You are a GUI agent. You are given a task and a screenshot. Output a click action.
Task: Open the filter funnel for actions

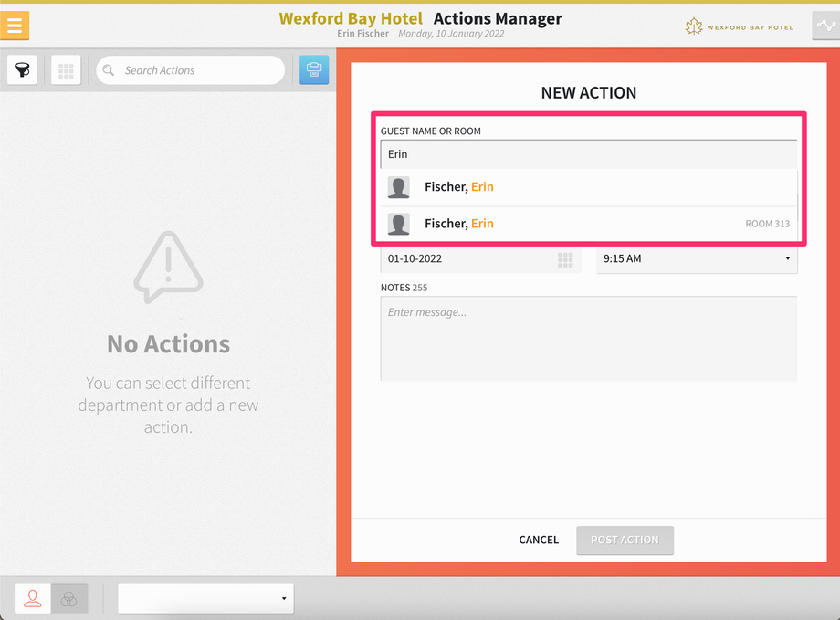[22, 69]
